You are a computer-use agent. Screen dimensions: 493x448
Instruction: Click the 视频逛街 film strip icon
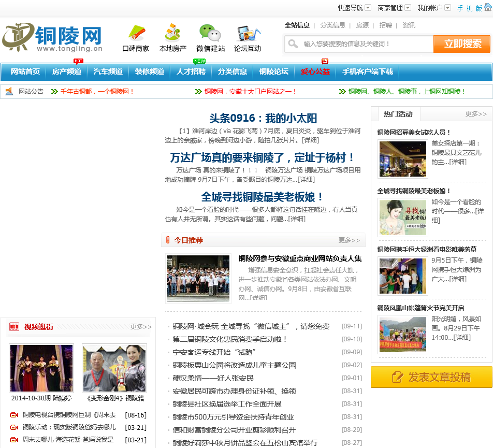(x=14, y=327)
